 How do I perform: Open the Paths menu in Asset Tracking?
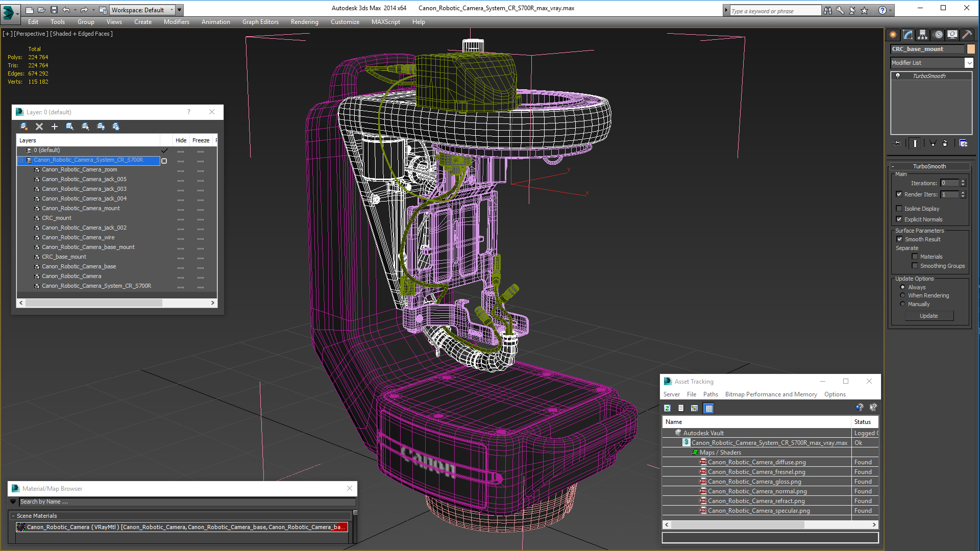point(710,394)
